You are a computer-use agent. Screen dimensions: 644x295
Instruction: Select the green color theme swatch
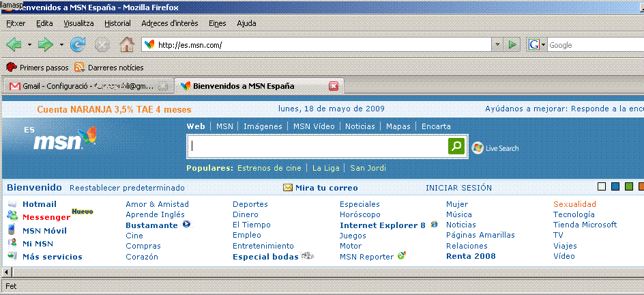tap(628, 186)
